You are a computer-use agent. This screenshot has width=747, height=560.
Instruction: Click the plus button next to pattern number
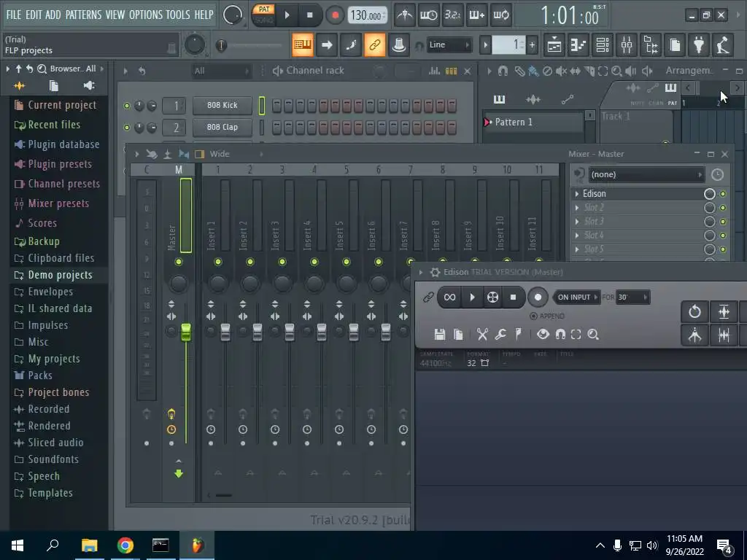click(532, 45)
